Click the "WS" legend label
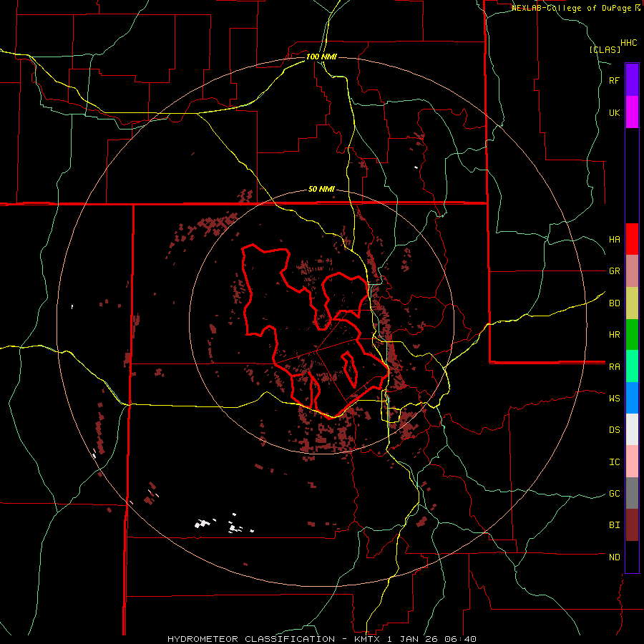644x644 pixels. [615, 399]
